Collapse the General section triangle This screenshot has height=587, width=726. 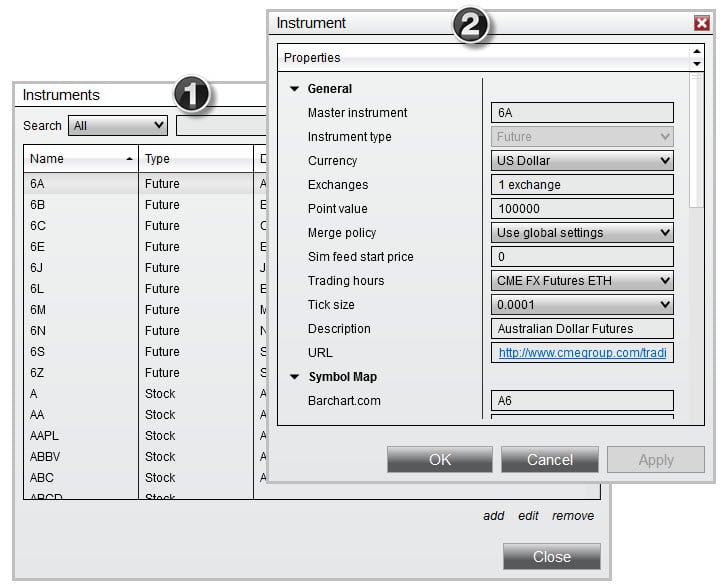(x=294, y=89)
